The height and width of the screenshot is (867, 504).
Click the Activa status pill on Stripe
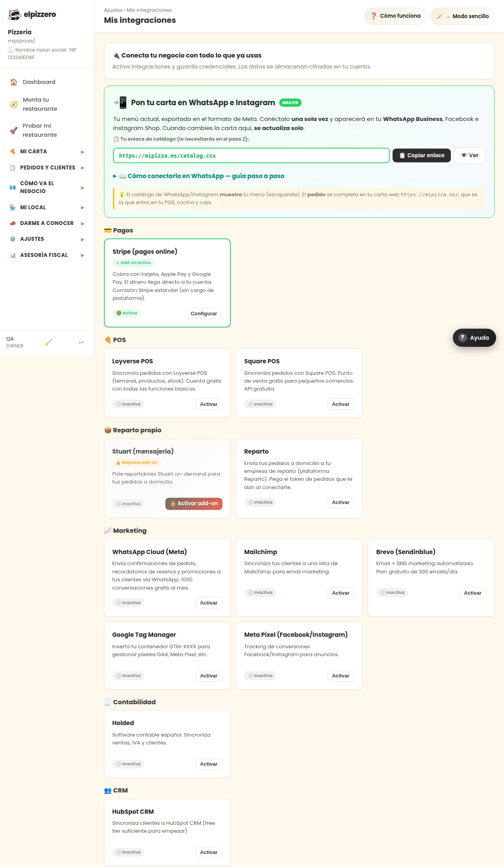click(x=127, y=313)
